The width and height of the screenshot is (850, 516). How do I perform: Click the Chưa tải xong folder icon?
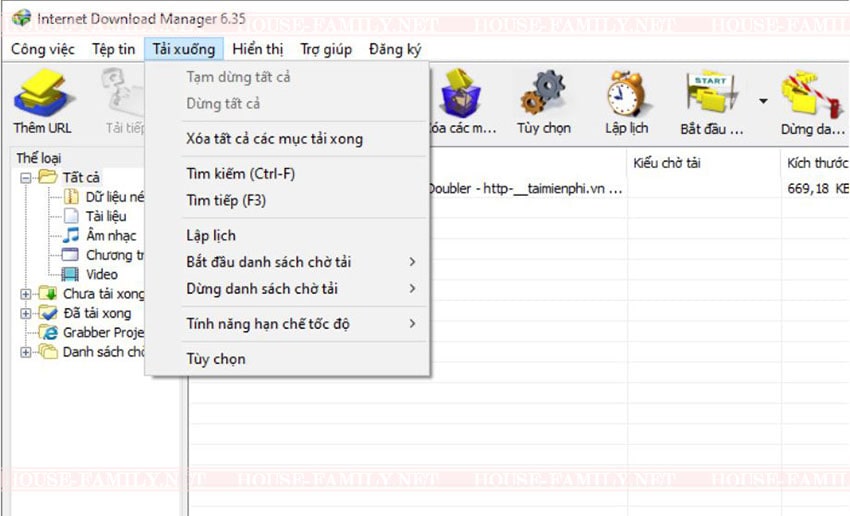[x=48, y=293]
